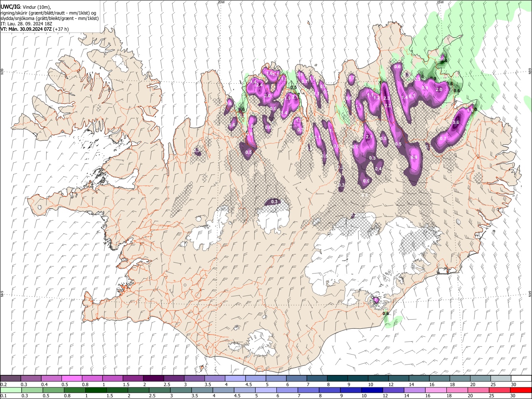Click bottom legend dark green swatch between 1 and 1.5
The image size is (532, 399).
coord(96,390)
